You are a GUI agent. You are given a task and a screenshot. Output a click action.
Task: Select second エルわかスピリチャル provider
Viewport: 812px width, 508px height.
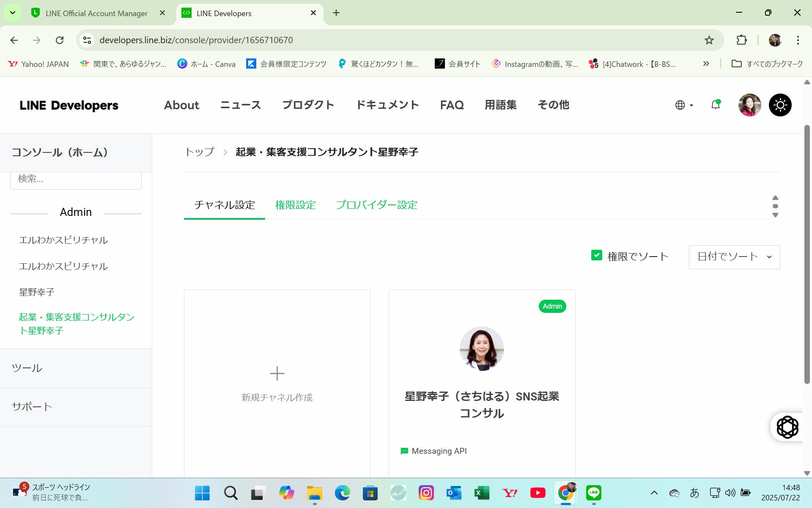63,266
